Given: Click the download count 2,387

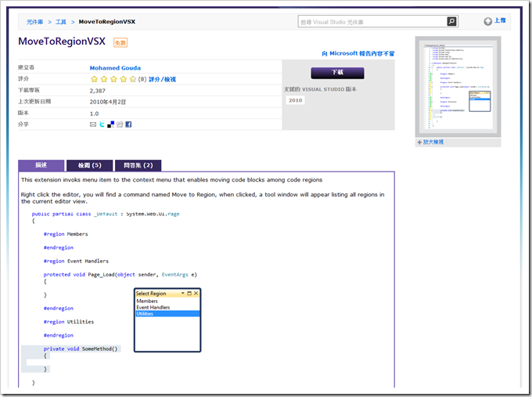Looking at the screenshot, I should tap(98, 91).
